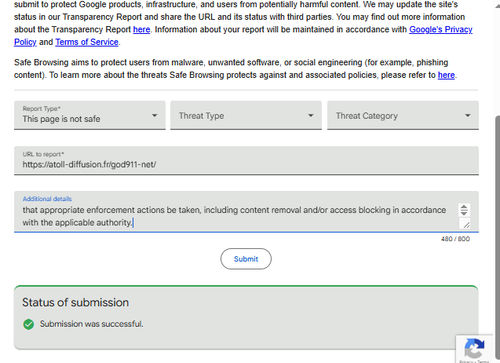Click 'Submission was successful.' text
500x363 pixels.
point(92,324)
